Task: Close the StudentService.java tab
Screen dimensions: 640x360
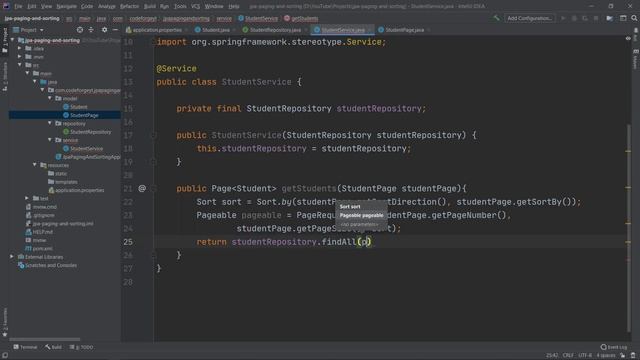Action: pos(369,30)
